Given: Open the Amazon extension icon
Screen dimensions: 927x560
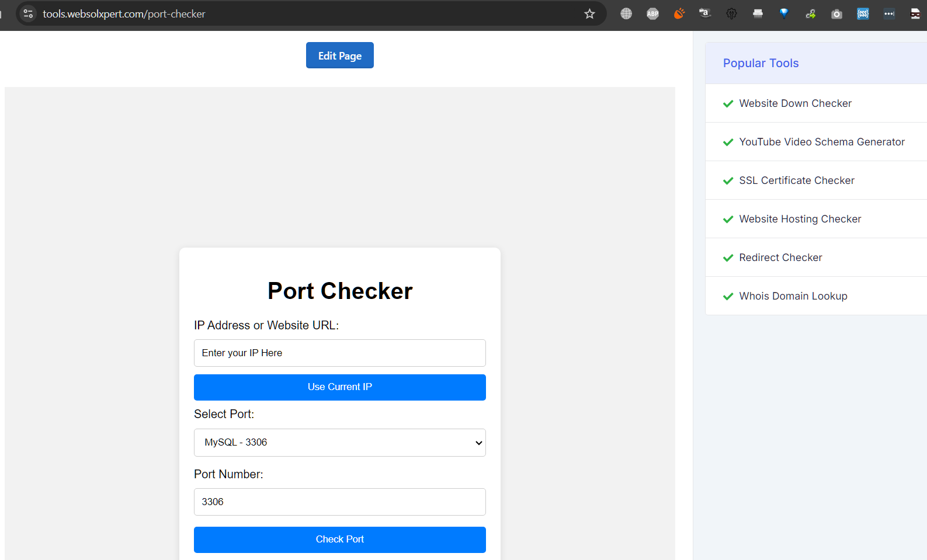Looking at the screenshot, I should [705, 14].
